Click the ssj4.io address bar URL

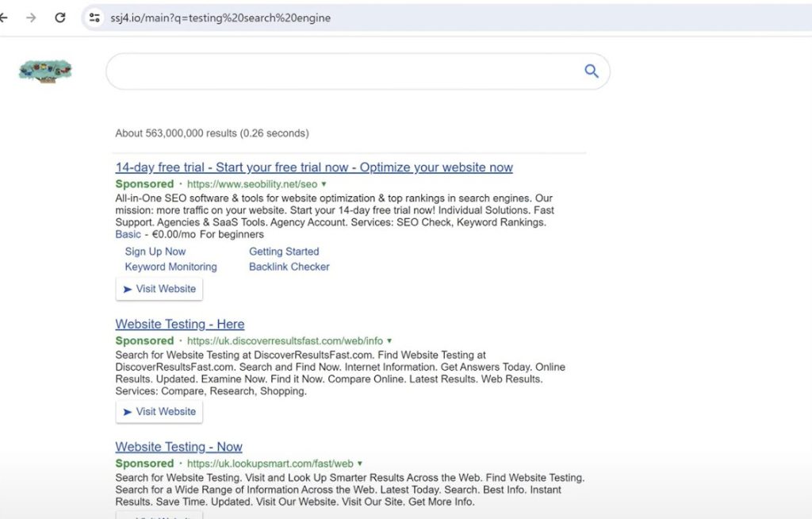tap(220, 17)
